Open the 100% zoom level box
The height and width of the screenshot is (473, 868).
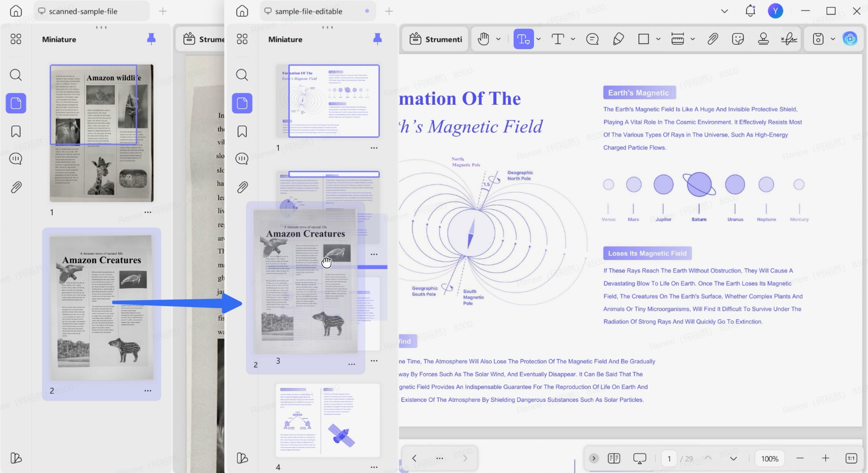(770, 458)
